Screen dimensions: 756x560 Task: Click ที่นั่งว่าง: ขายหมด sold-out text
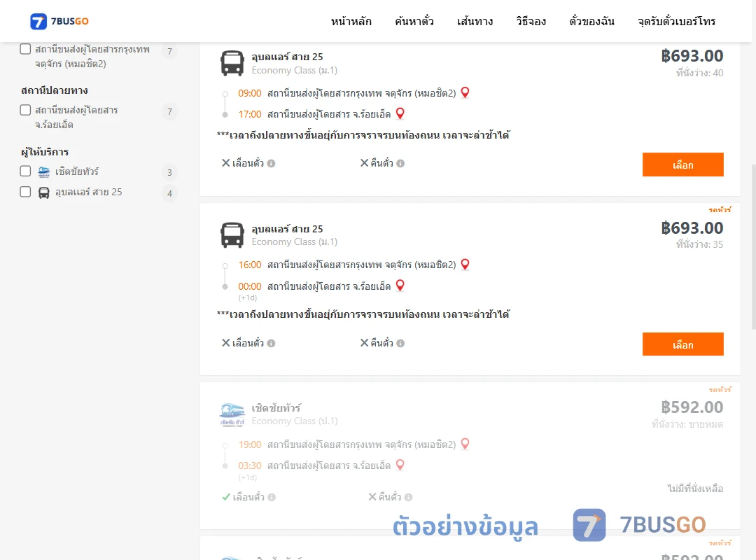point(687,424)
